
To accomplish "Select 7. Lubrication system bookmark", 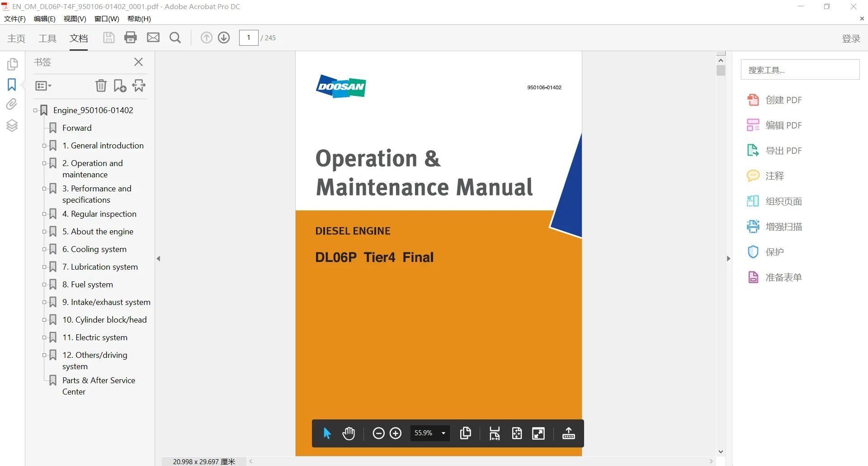I will [100, 267].
